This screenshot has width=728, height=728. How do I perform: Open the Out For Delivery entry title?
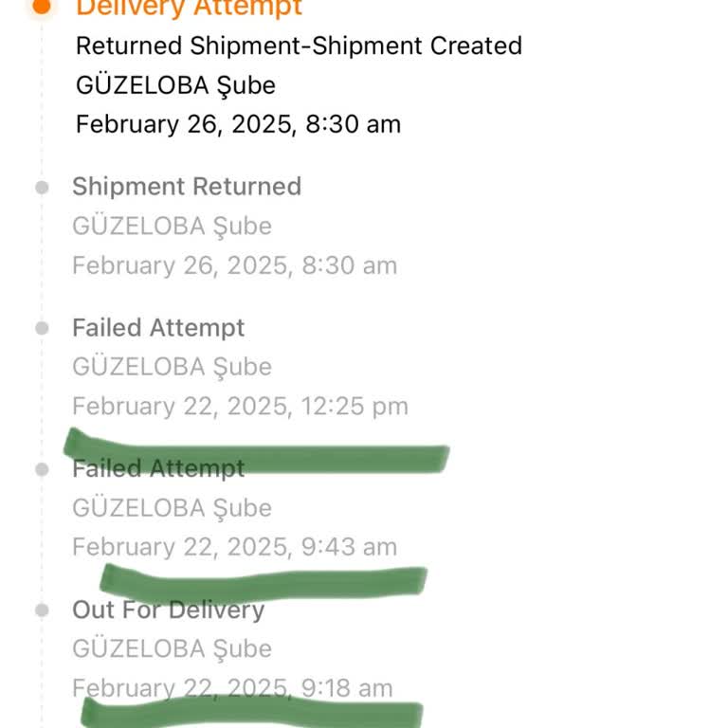(x=168, y=610)
